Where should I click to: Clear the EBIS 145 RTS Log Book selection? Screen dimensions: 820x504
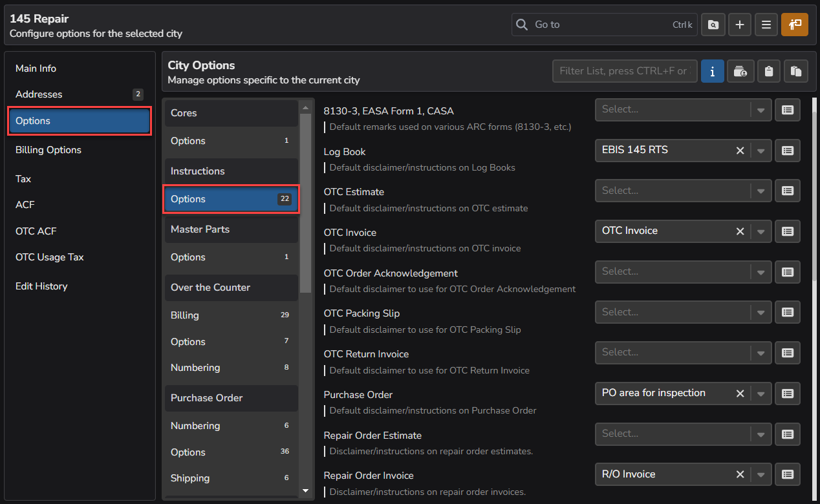point(740,151)
